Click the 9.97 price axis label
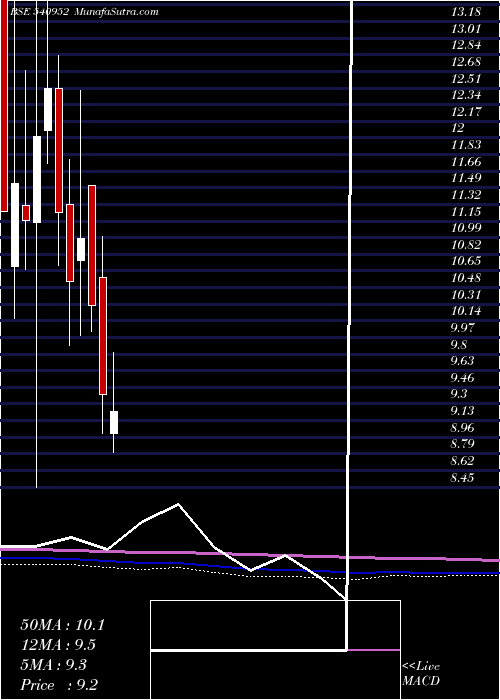This screenshot has height=700, width=500. 462,328
